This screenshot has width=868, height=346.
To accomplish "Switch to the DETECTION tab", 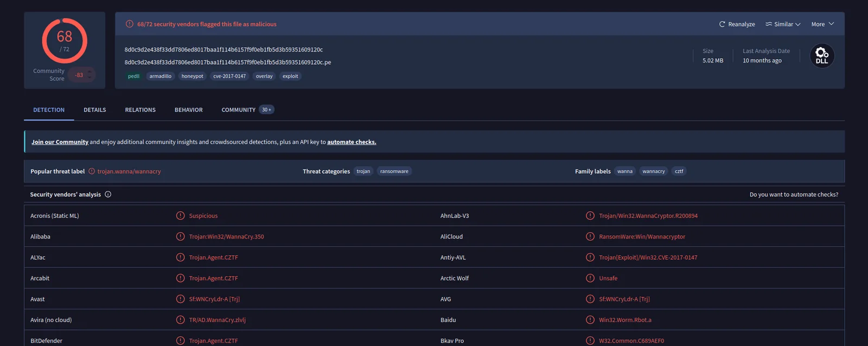I will pyautogui.click(x=49, y=110).
